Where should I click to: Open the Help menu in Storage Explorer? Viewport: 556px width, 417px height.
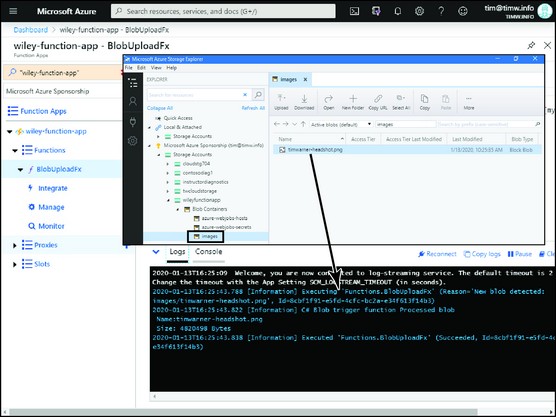click(172, 68)
